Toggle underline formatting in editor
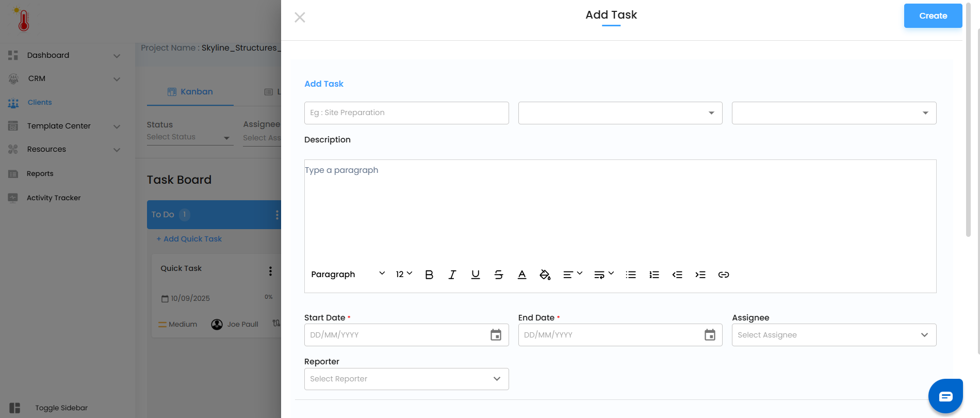 coord(476,275)
